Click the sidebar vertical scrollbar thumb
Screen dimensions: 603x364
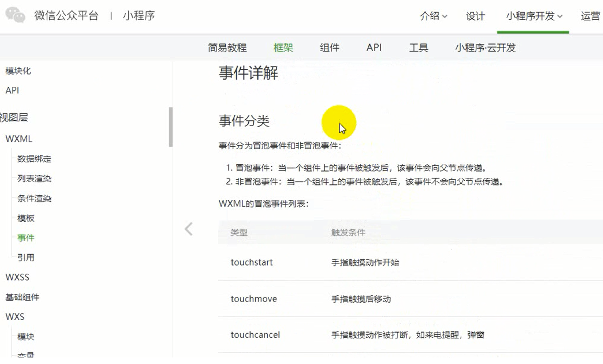(x=171, y=127)
